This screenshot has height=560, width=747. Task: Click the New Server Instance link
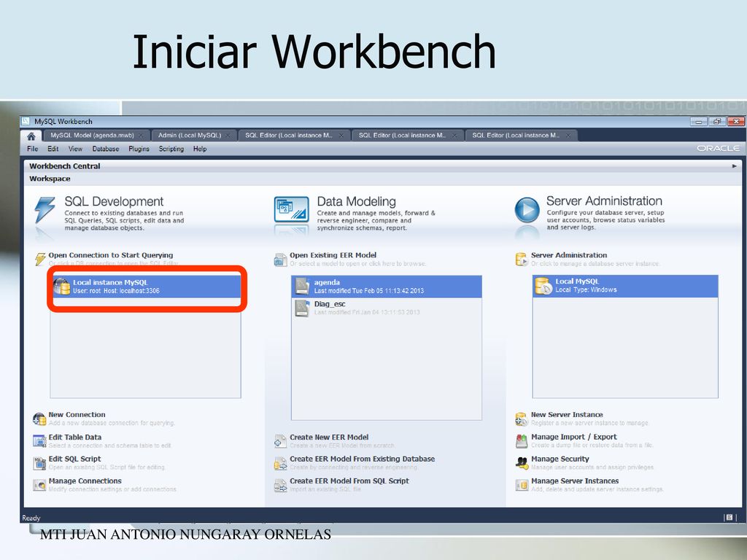coord(567,415)
